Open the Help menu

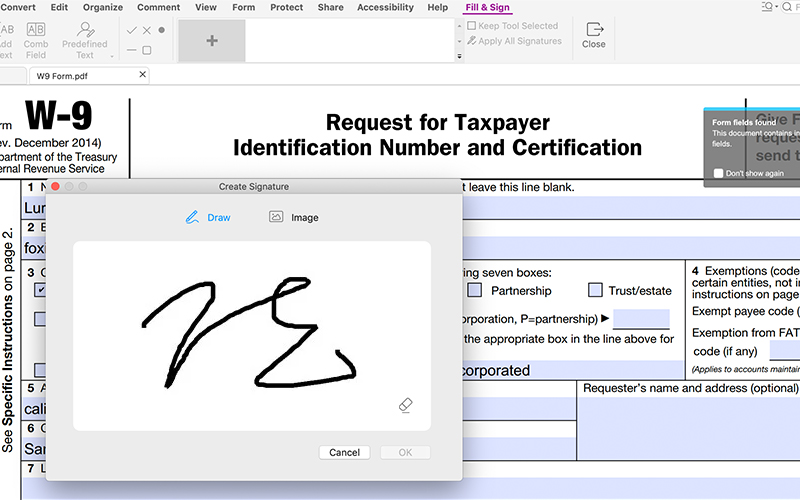click(x=437, y=7)
